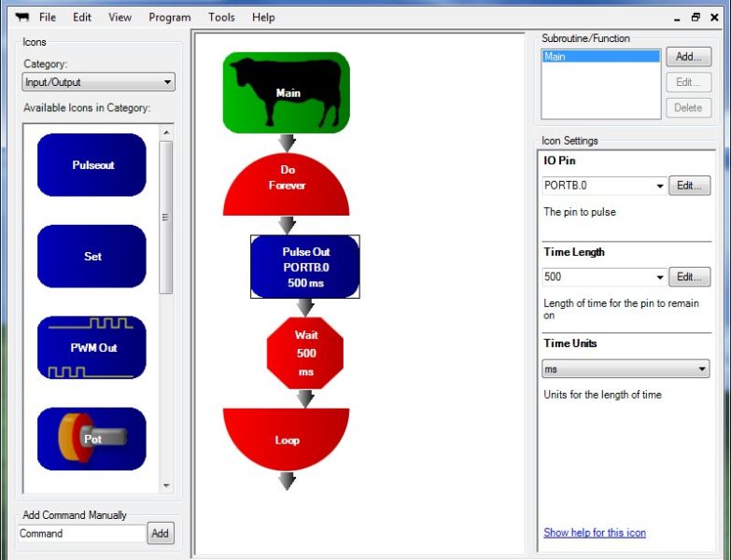Click the Wait 500 ms stop-sign block

click(305, 354)
